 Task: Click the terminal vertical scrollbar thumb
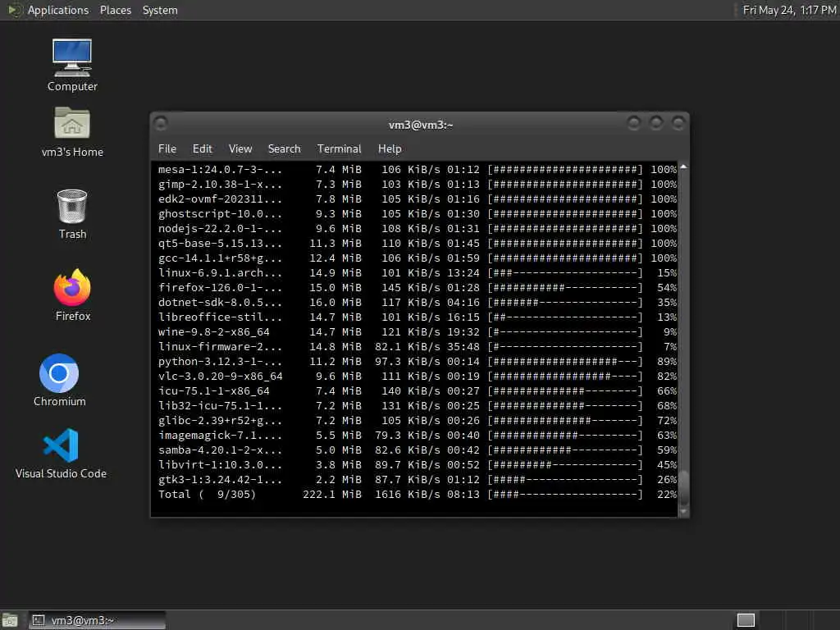click(x=683, y=486)
